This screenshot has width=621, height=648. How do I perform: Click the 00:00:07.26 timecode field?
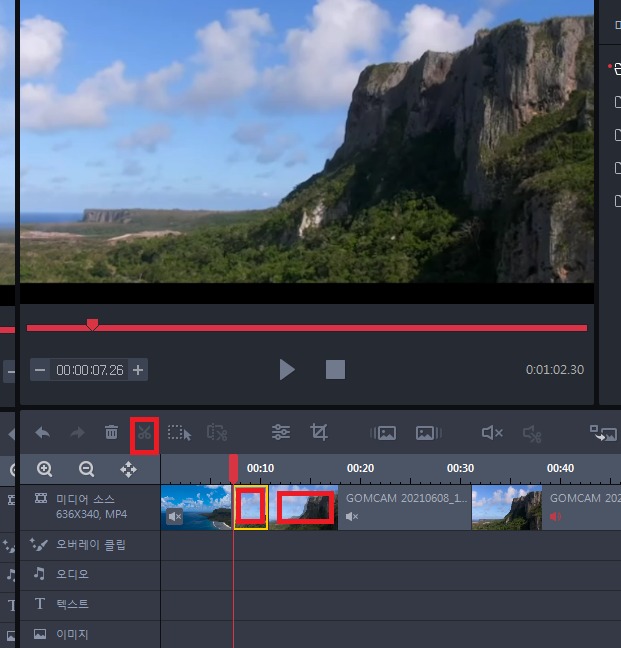[x=90, y=370]
